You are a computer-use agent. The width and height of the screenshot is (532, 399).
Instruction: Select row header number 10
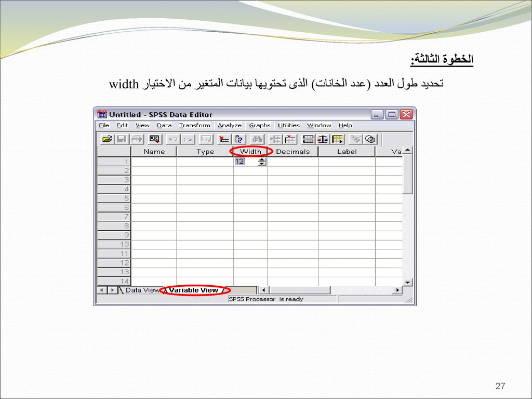point(114,244)
